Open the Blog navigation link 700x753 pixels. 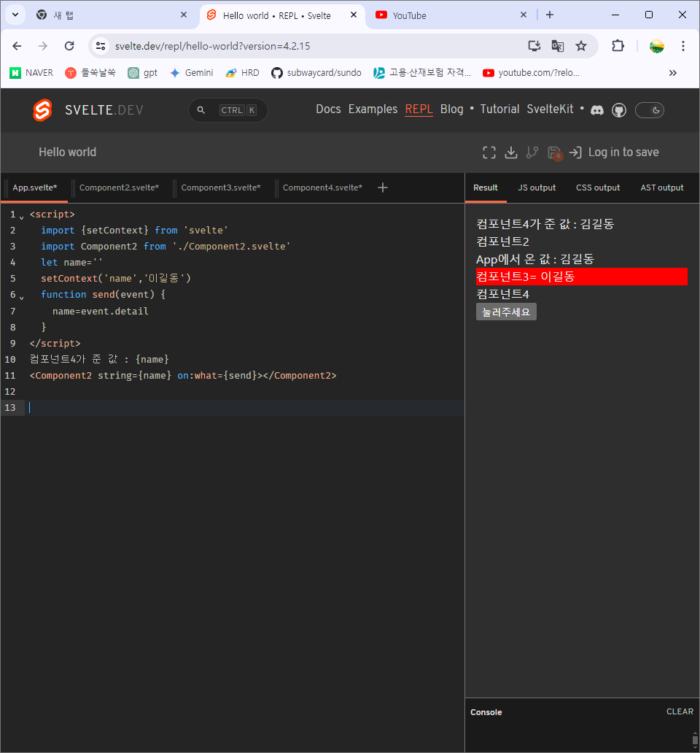[x=452, y=109]
